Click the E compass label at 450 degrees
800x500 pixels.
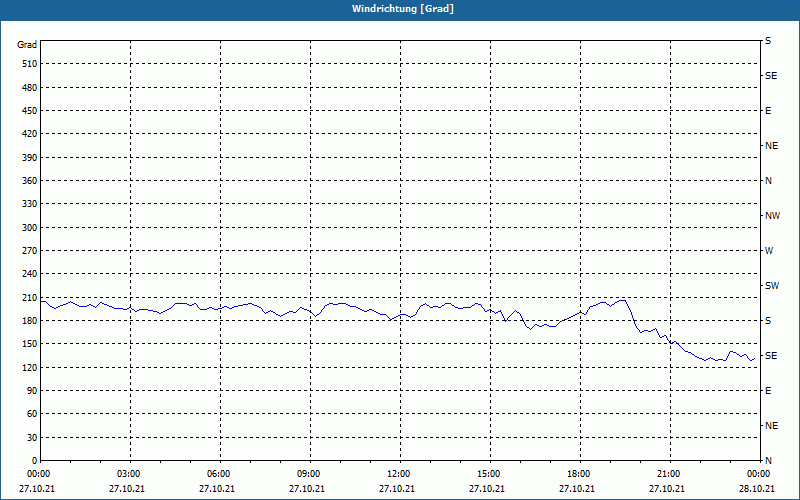(x=768, y=111)
